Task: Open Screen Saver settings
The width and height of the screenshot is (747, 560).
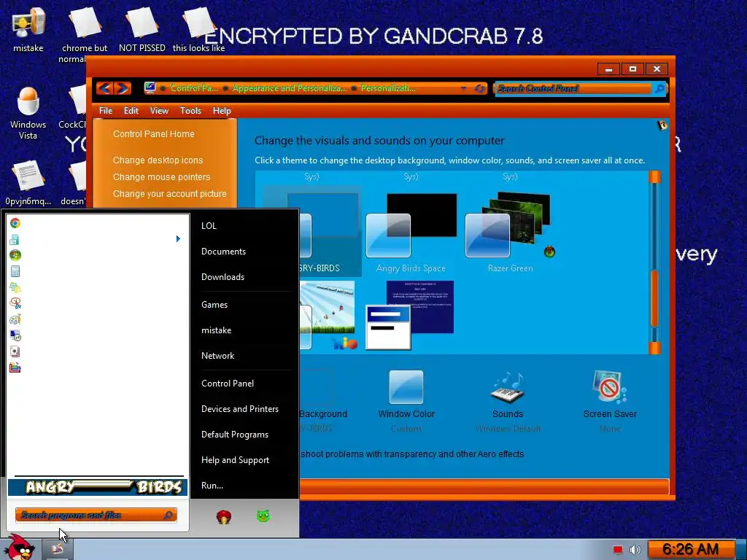Action: click(610, 401)
